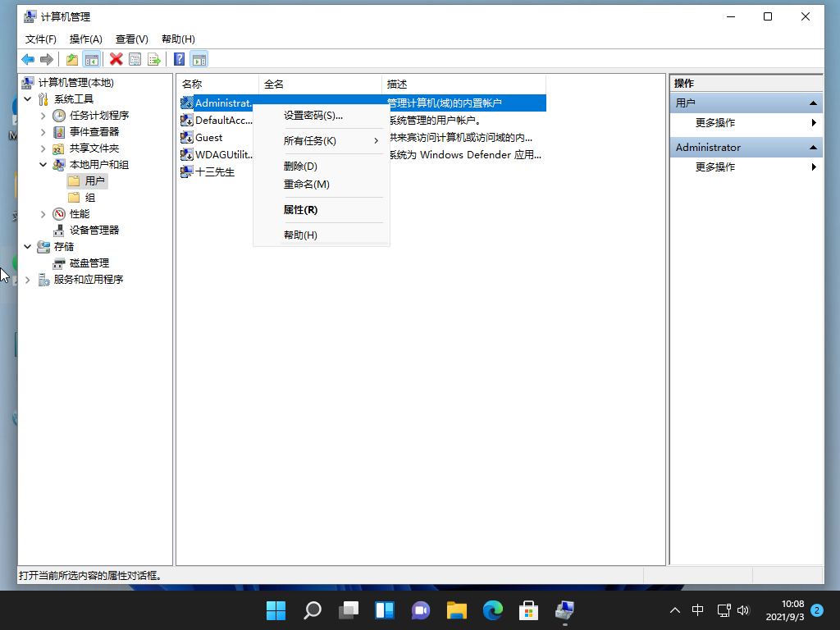The height and width of the screenshot is (630, 840).
Task: Open the 操作(A) menu
Action: click(x=85, y=39)
